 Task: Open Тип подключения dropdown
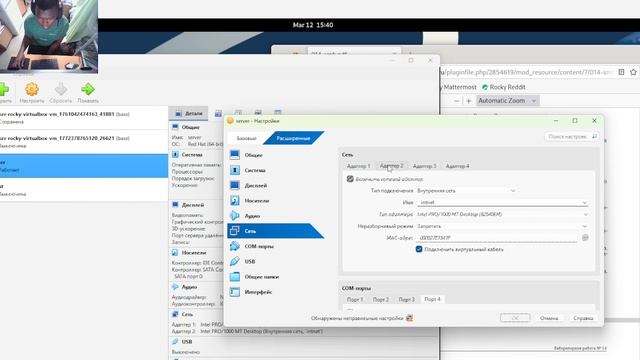click(467, 191)
